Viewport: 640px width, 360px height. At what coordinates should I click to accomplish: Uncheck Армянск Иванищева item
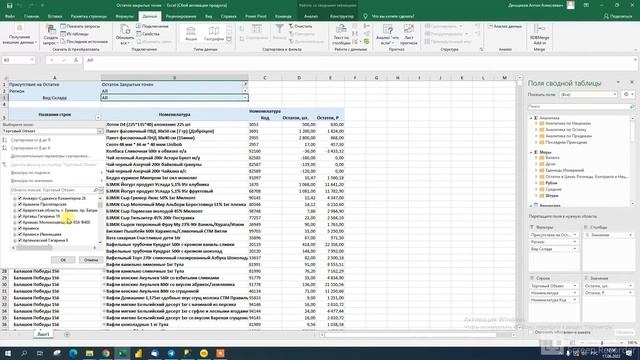20,234
